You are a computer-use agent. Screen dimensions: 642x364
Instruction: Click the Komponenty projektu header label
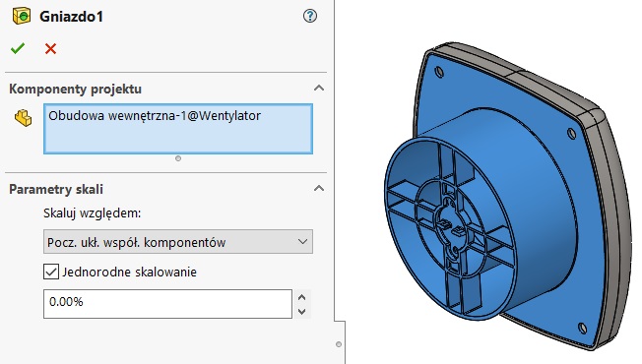coord(76,89)
